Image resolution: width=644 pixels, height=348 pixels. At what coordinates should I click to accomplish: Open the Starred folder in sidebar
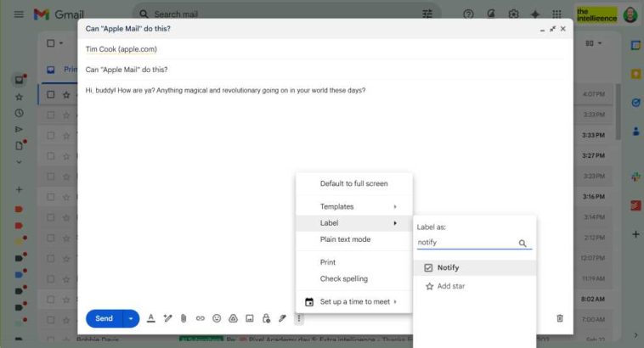[19, 97]
